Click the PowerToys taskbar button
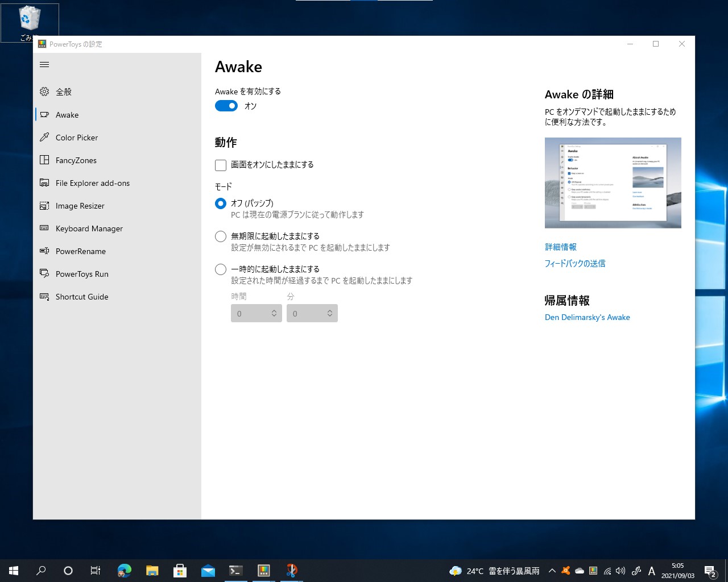728x582 pixels. (x=263, y=571)
